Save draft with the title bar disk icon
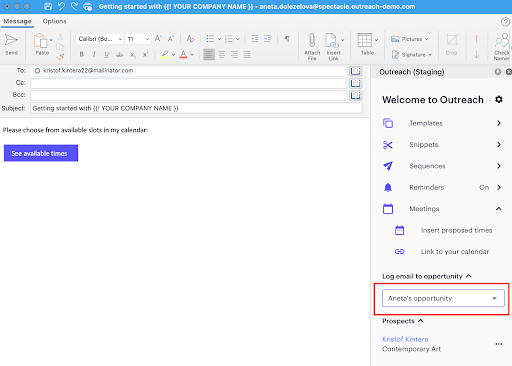The width and height of the screenshot is (512, 366). pos(48,6)
